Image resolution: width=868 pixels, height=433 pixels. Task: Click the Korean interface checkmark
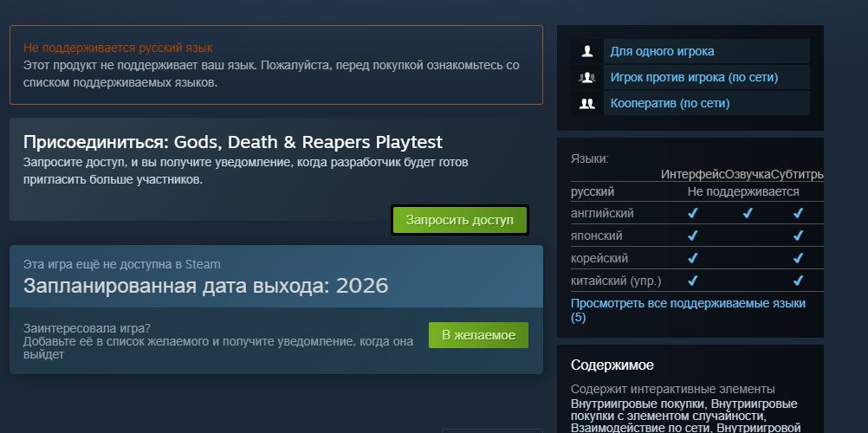coord(692,258)
